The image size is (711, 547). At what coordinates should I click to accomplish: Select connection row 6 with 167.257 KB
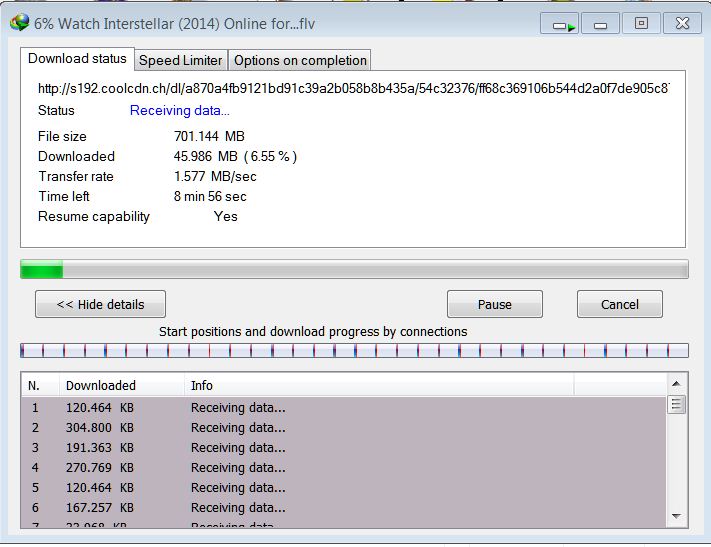pyautogui.click(x=344, y=508)
